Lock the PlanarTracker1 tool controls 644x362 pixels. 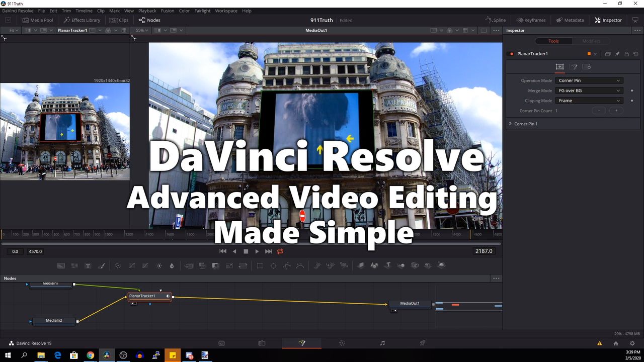click(626, 54)
